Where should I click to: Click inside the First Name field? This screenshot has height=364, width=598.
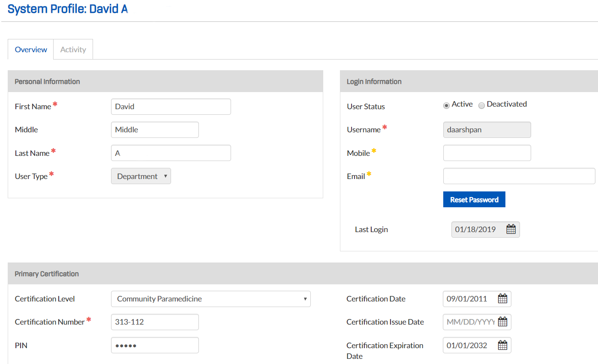pos(171,106)
